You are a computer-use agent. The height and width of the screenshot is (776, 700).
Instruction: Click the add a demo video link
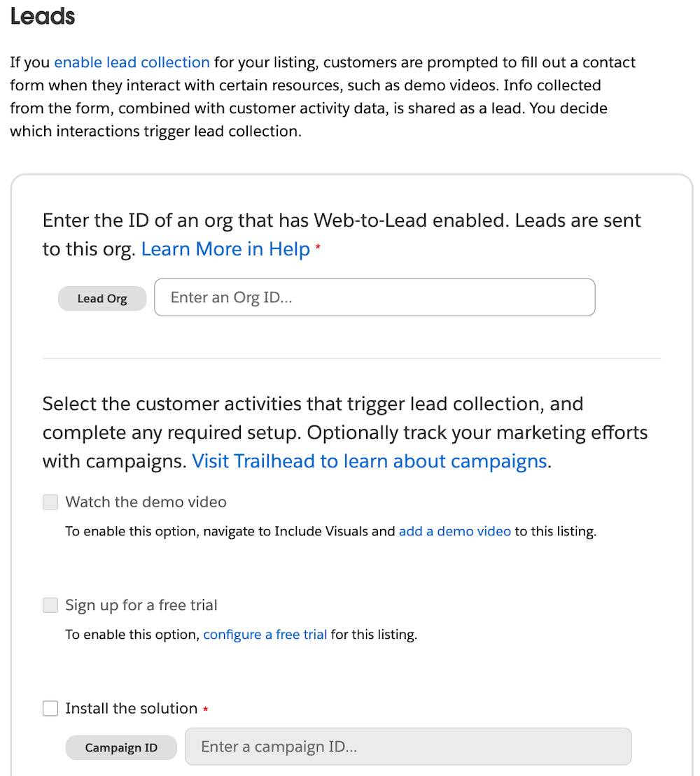pyautogui.click(x=454, y=532)
